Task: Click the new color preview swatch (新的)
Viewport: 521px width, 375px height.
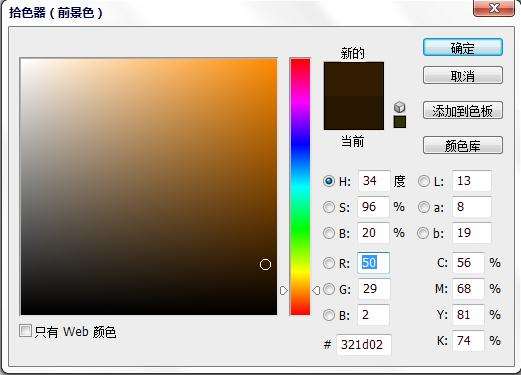Action: pos(354,79)
